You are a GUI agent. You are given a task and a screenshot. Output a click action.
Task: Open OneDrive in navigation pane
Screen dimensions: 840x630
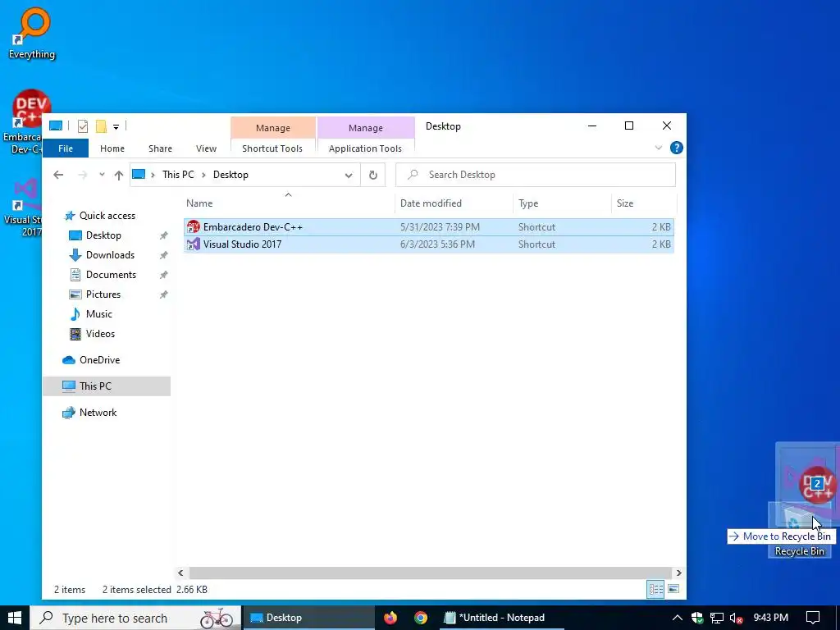(99, 360)
